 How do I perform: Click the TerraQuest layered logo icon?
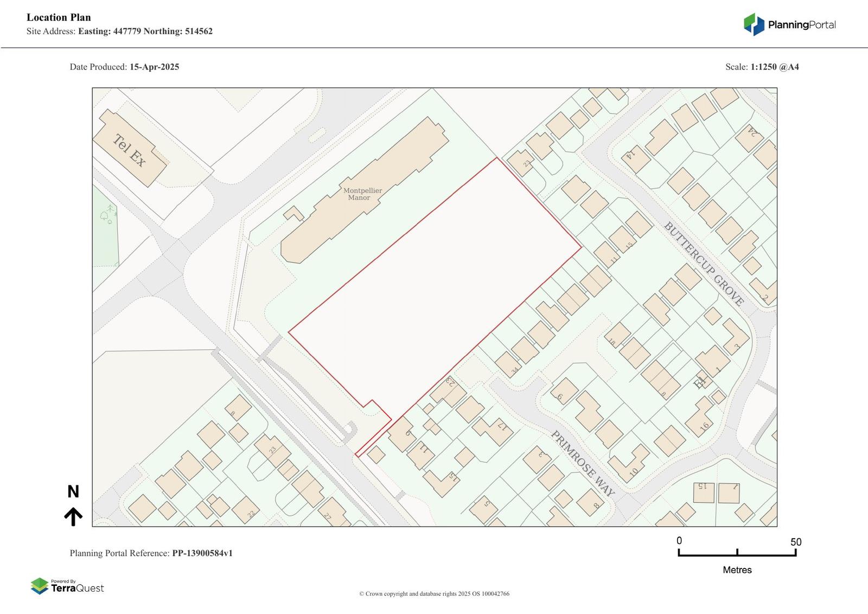click(39, 586)
